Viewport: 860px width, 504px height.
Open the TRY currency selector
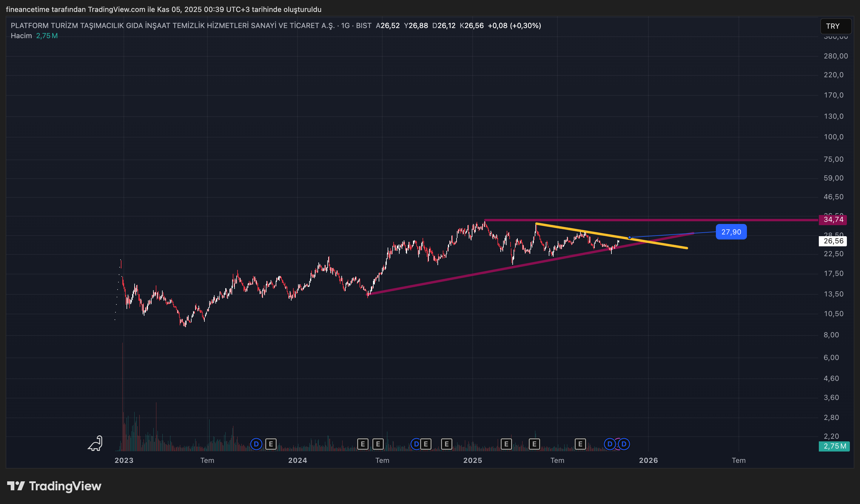point(835,26)
